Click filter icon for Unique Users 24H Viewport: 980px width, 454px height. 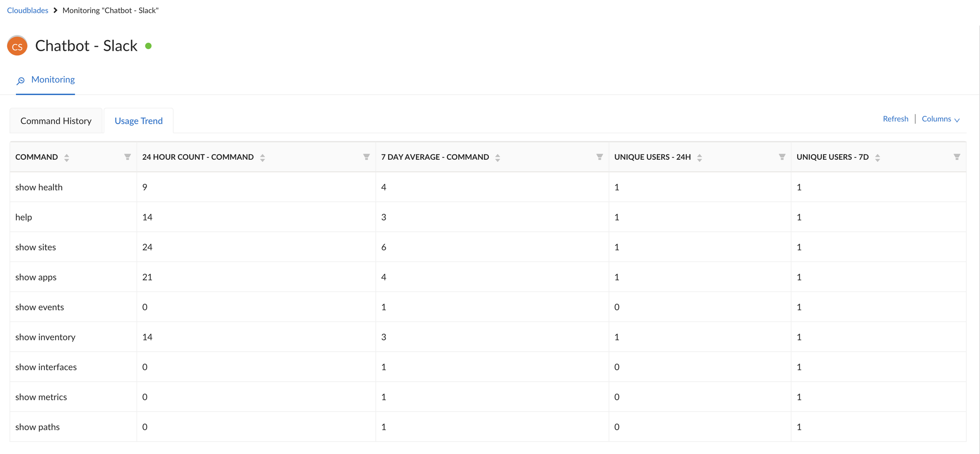pos(782,157)
